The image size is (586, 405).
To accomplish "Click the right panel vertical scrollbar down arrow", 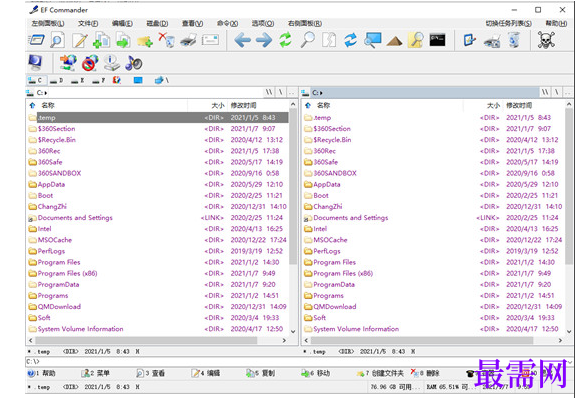I will [569, 331].
